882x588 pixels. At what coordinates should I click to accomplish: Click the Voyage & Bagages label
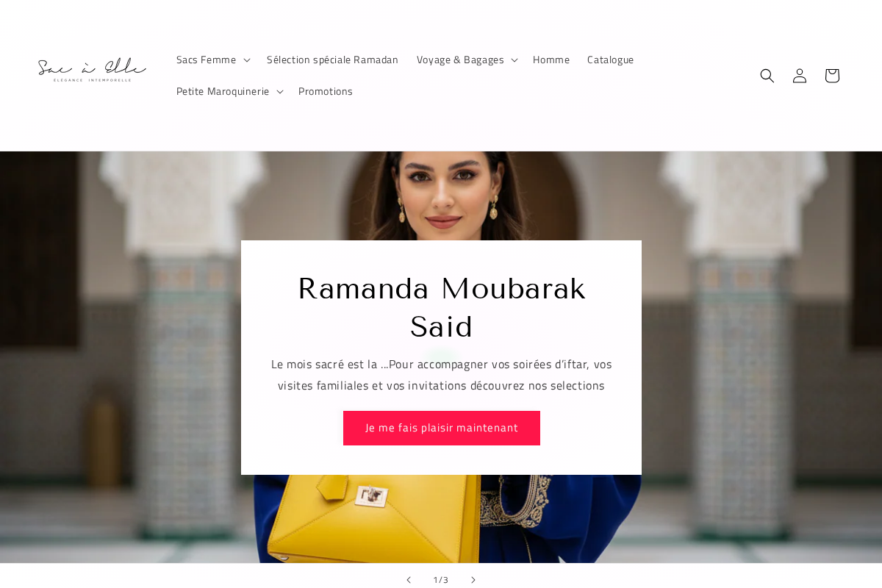tap(460, 60)
